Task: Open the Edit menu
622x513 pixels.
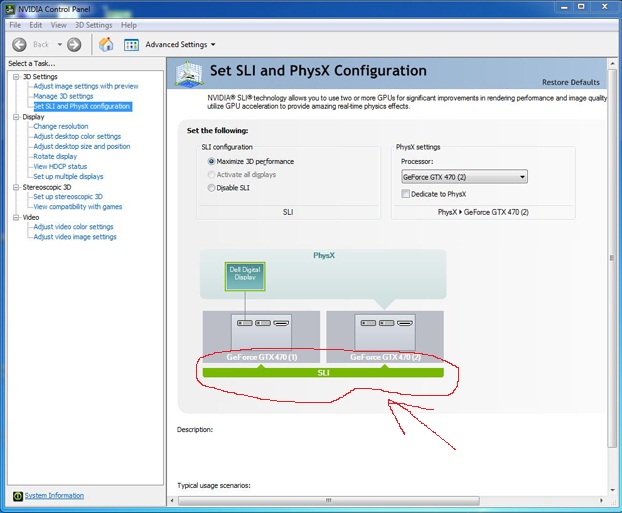Action: click(35, 25)
